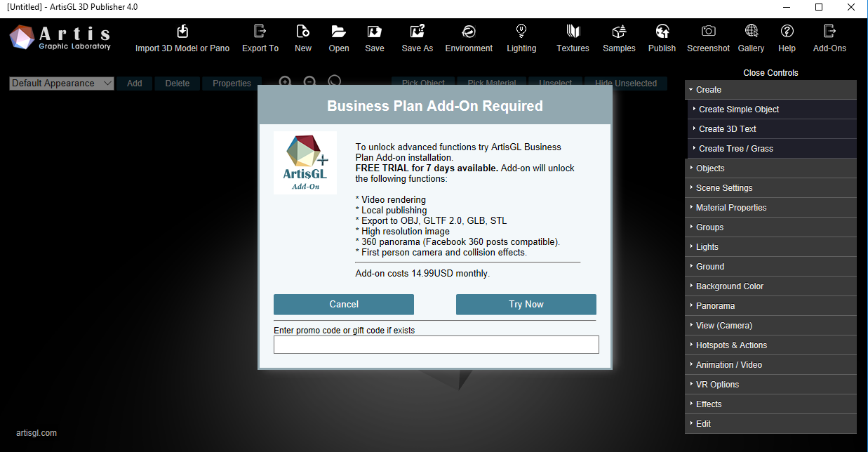Viewport: 868px width, 452px height.
Task: Click the Delete appearance button
Action: pos(178,83)
